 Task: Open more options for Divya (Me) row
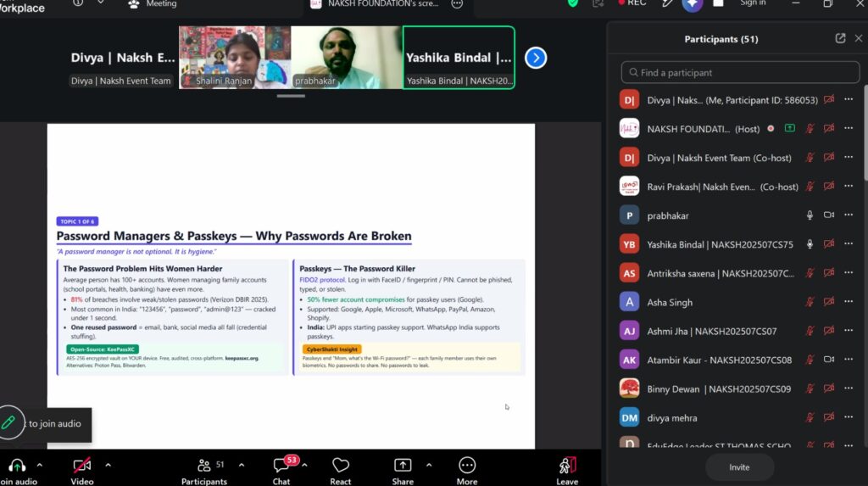click(849, 100)
